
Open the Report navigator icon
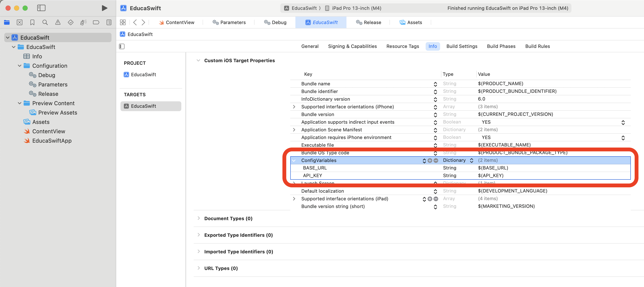pos(109,23)
